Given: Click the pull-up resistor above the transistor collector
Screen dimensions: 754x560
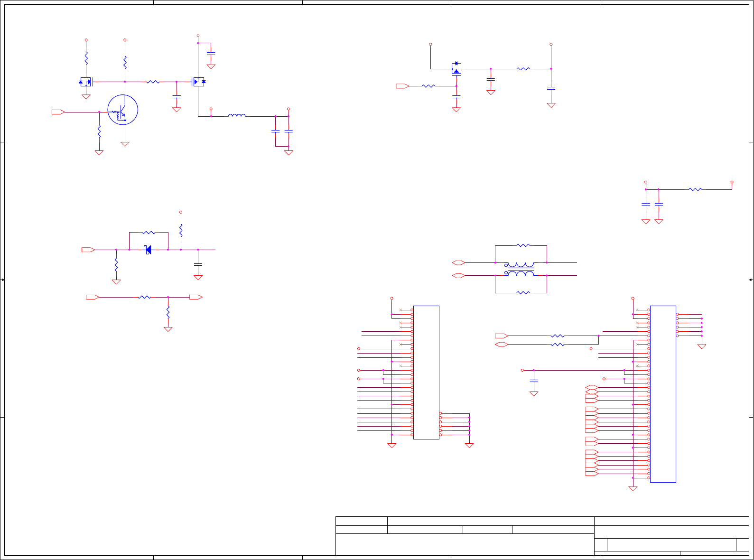Looking at the screenshot, I should pyautogui.click(x=125, y=62).
